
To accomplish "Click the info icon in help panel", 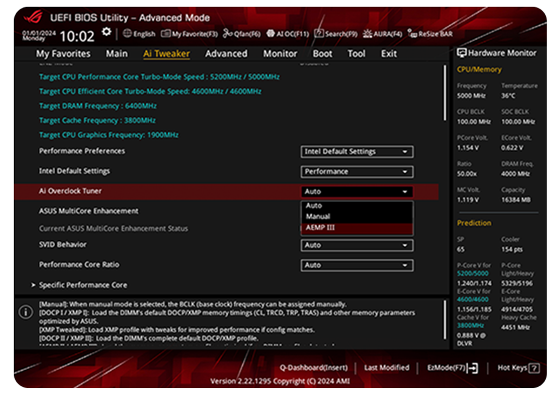I will (26, 312).
